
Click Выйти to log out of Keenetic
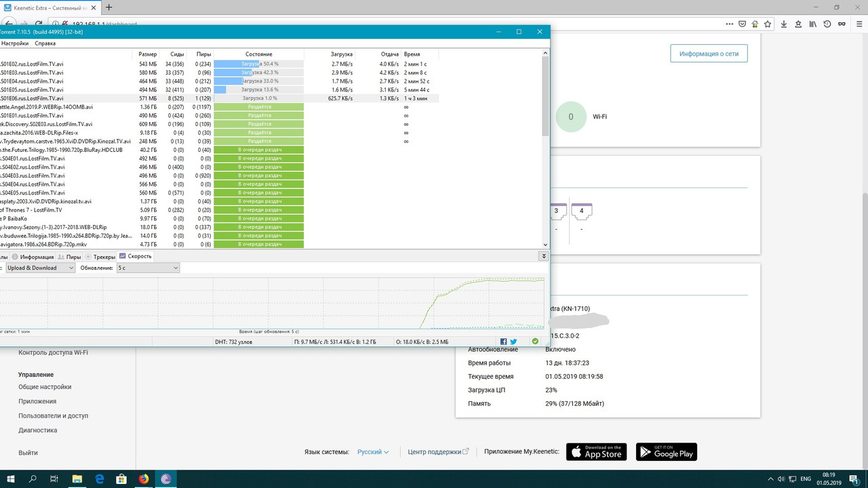pyautogui.click(x=28, y=453)
